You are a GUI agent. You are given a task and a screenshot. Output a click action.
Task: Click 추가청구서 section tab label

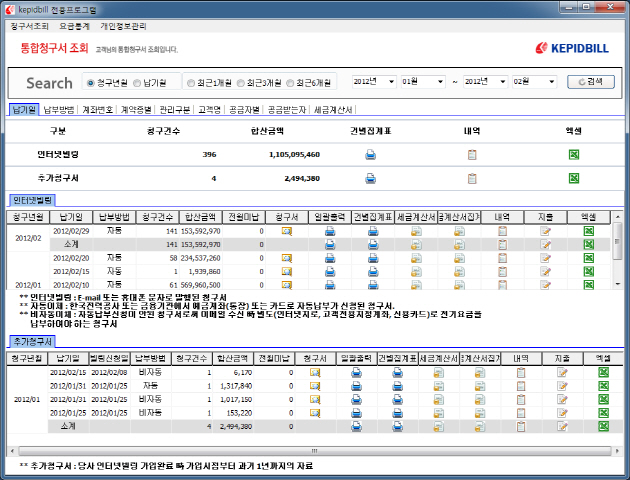point(33,342)
